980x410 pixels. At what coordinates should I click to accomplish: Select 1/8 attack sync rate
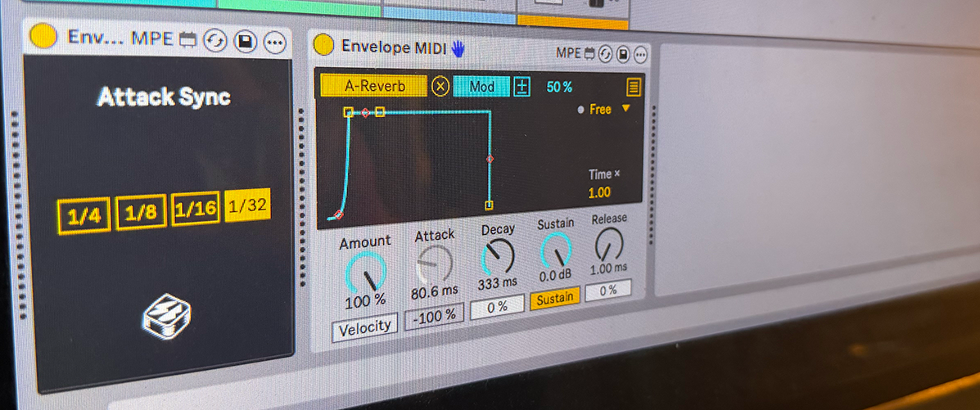coord(142,213)
